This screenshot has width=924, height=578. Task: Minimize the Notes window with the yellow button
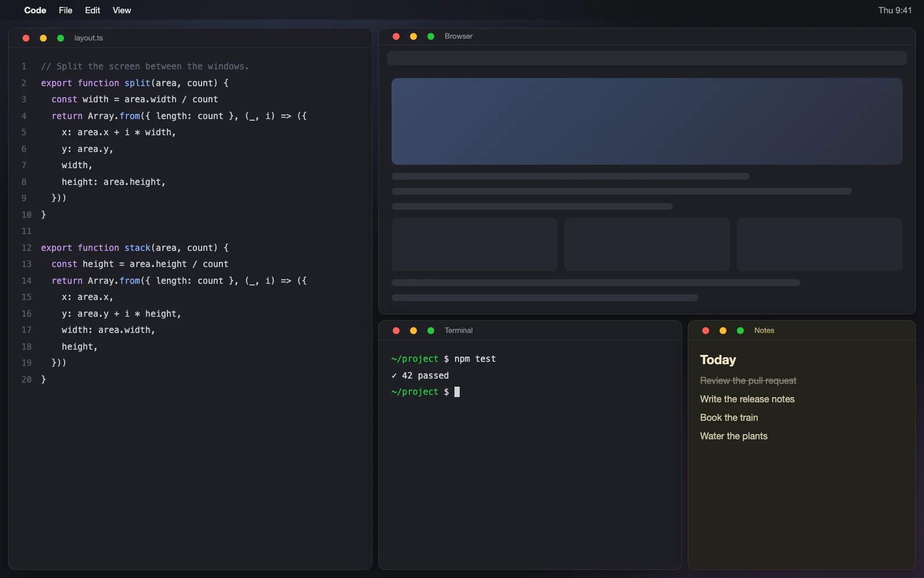(723, 331)
